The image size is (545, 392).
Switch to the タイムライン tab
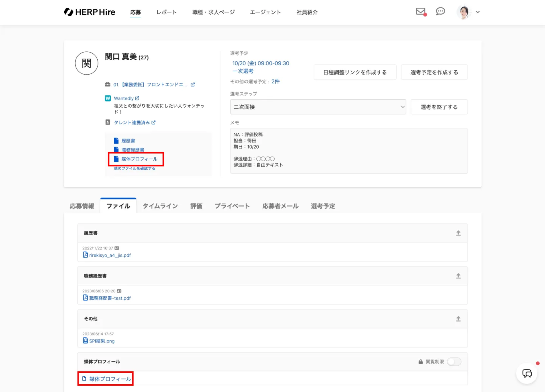160,206
